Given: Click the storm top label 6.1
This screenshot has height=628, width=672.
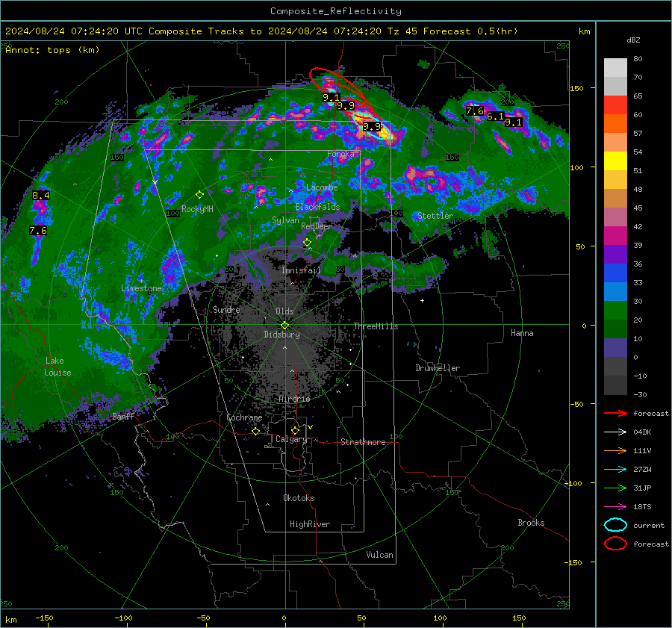Looking at the screenshot, I should point(495,116).
